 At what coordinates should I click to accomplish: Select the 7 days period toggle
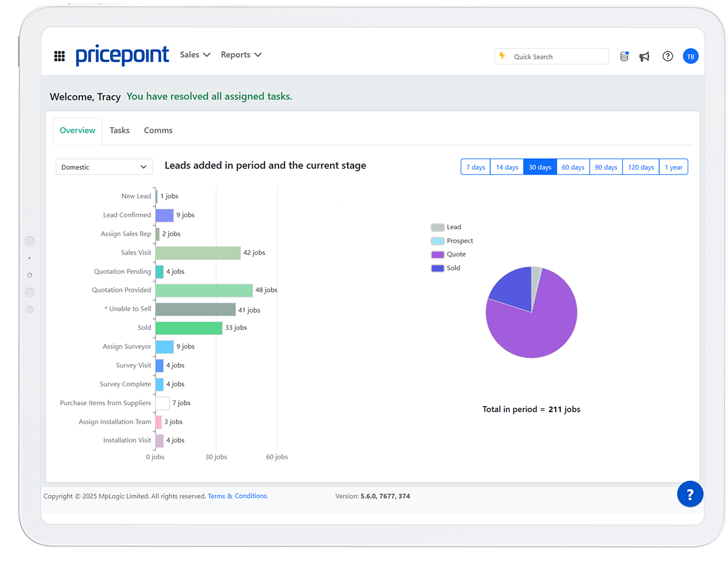click(476, 167)
